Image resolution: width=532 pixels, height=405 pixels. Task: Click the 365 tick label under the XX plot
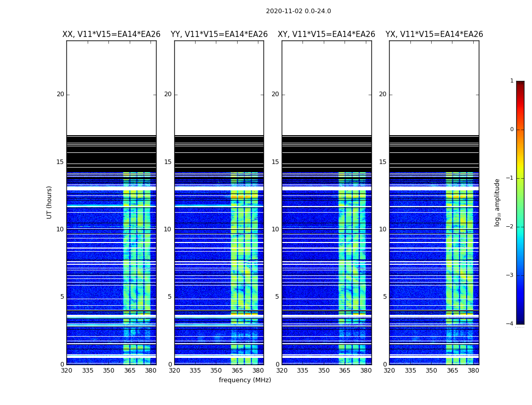(x=130, y=371)
